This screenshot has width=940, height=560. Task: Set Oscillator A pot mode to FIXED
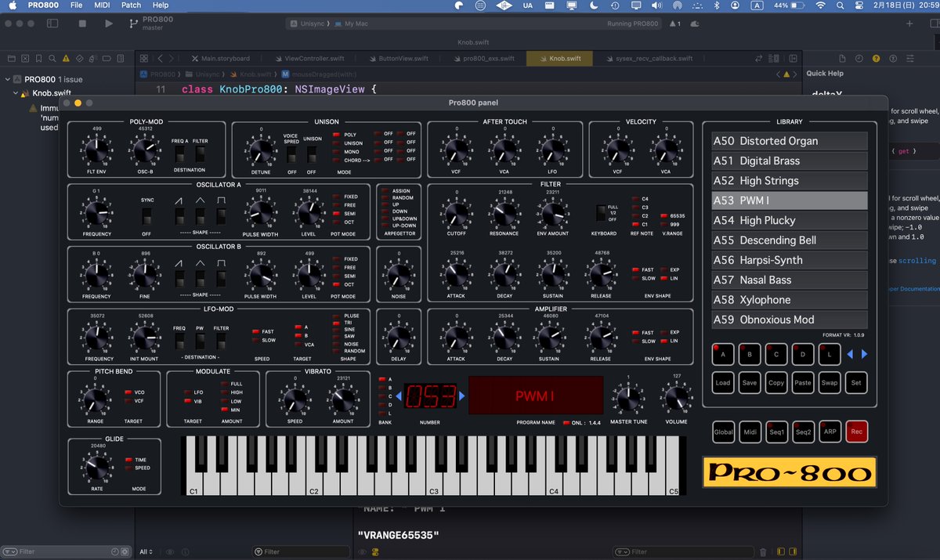coord(336,197)
